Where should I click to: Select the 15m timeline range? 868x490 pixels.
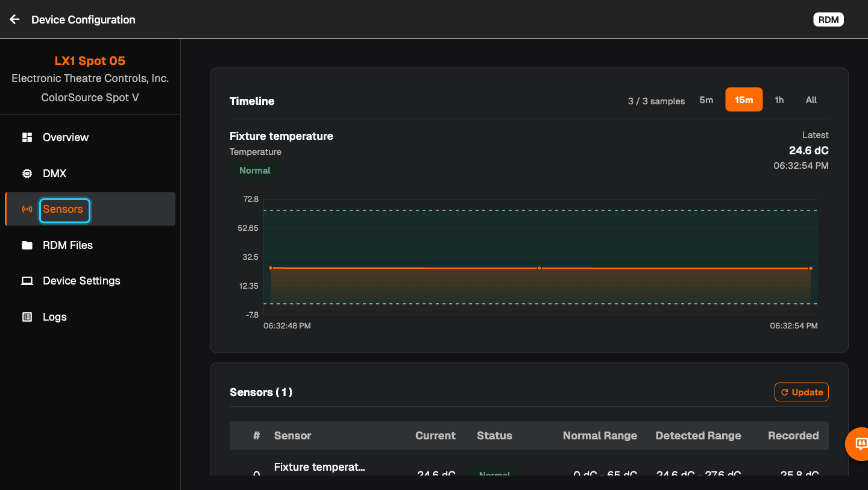(744, 100)
